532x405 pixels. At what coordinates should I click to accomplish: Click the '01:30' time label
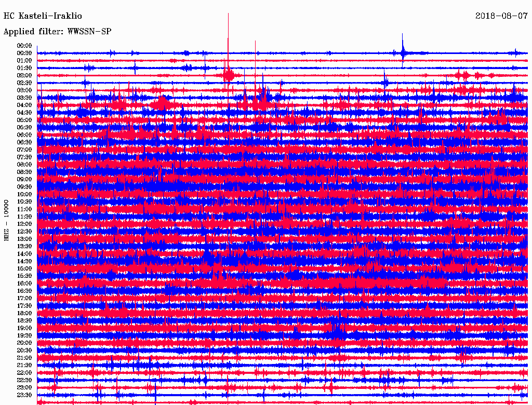[24, 68]
